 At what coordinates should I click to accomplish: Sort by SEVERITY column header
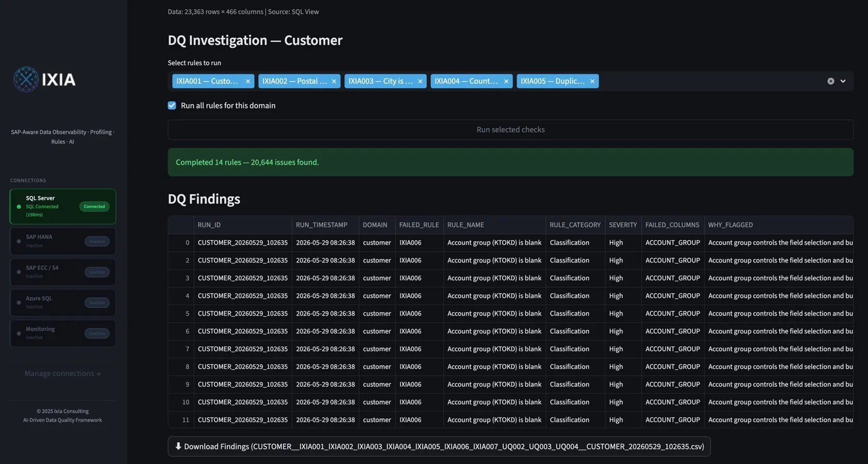coord(623,225)
